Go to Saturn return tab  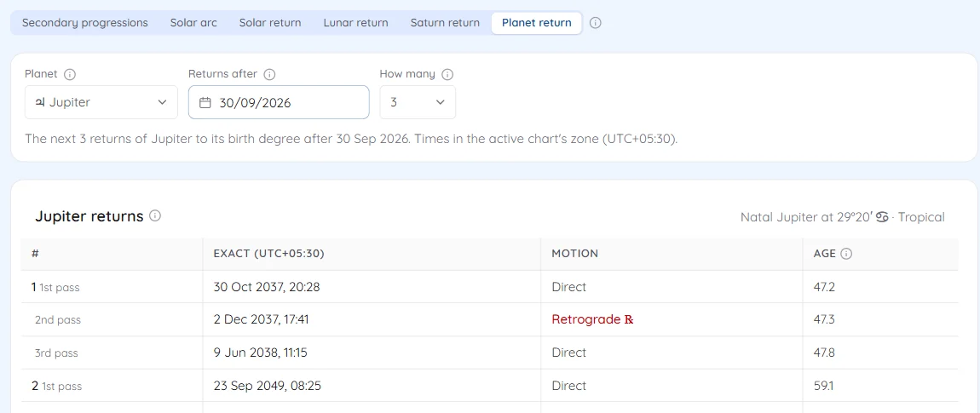coord(445,22)
